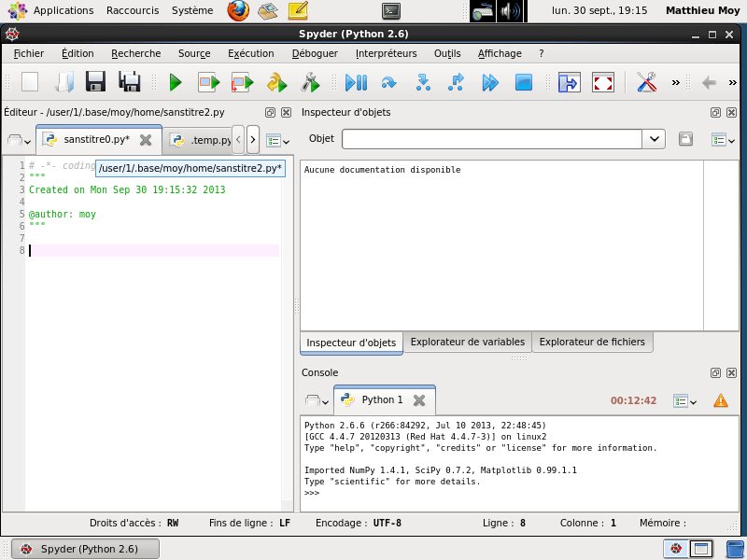The width and height of the screenshot is (747, 560).
Task: Launch the terminal from the top panel
Action: (x=390, y=11)
